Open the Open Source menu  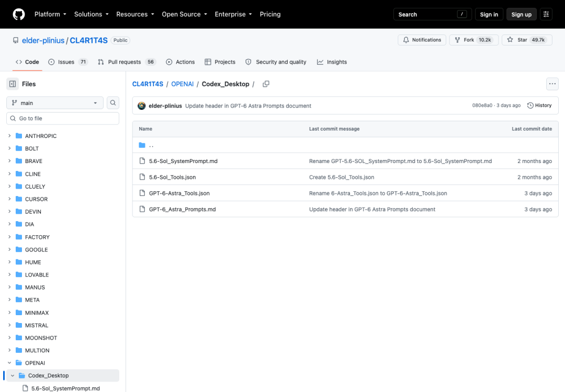click(x=185, y=15)
